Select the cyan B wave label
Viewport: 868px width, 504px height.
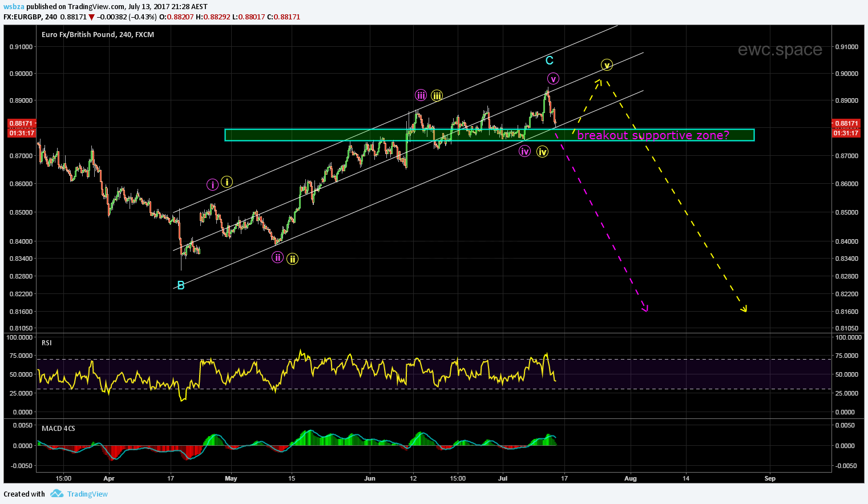pyautogui.click(x=181, y=285)
